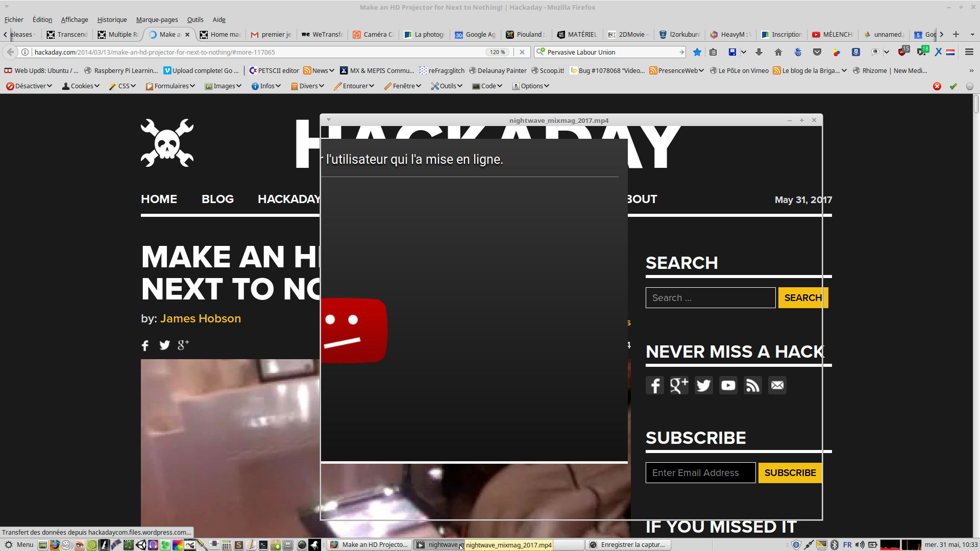This screenshot has height=551, width=980.
Task: Click the page vertical scrollbar handle
Action: (x=976, y=104)
